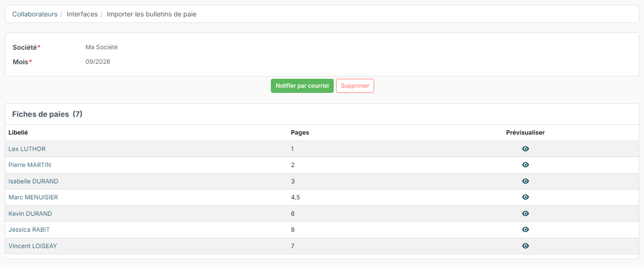The height and width of the screenshot is (265, 644).
Task: Open Marc MENUISIER payslip link
Action: point(33,197)
